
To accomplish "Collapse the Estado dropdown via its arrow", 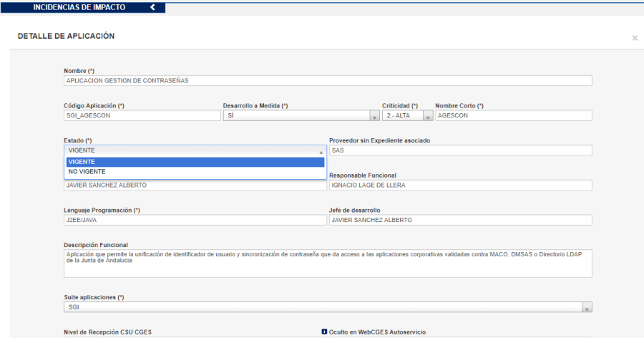I will point(321,152).
